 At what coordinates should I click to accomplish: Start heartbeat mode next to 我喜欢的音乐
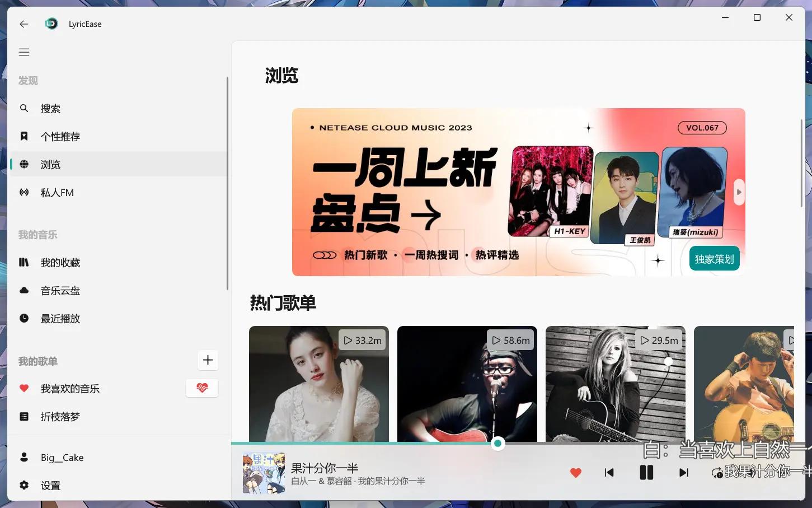(202, 388)
